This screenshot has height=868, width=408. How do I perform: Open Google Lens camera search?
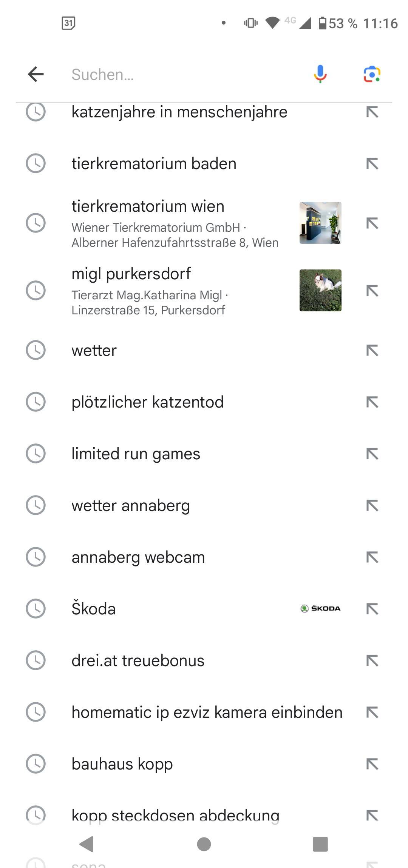pyautogui.click(x=372, y=74)
